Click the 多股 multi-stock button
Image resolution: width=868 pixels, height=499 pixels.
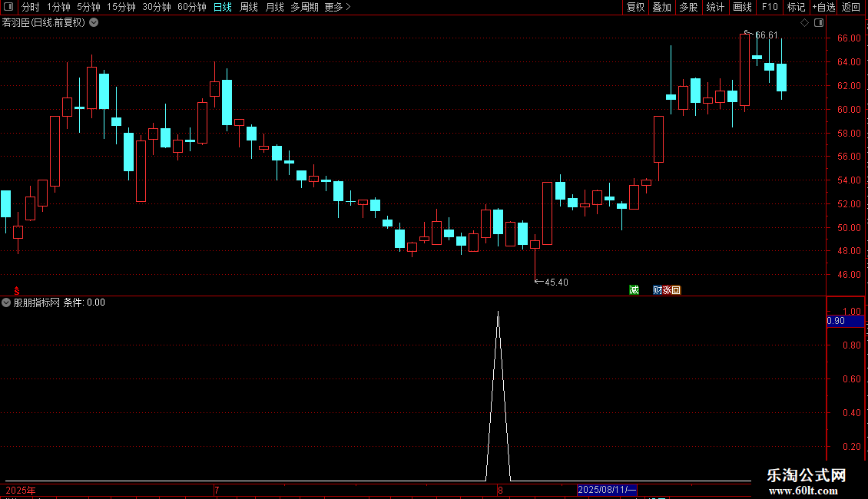(x=688, y=7)
